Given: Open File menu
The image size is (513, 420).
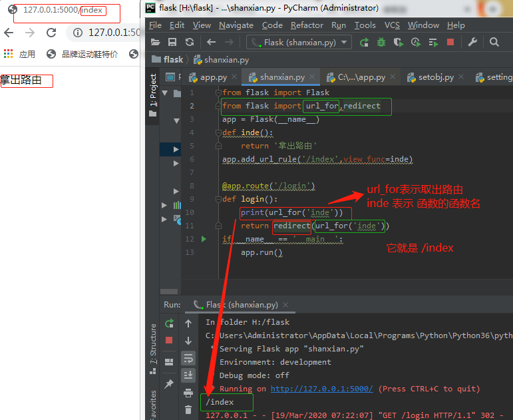Looking at the screenshot, I should click(155, 25).
